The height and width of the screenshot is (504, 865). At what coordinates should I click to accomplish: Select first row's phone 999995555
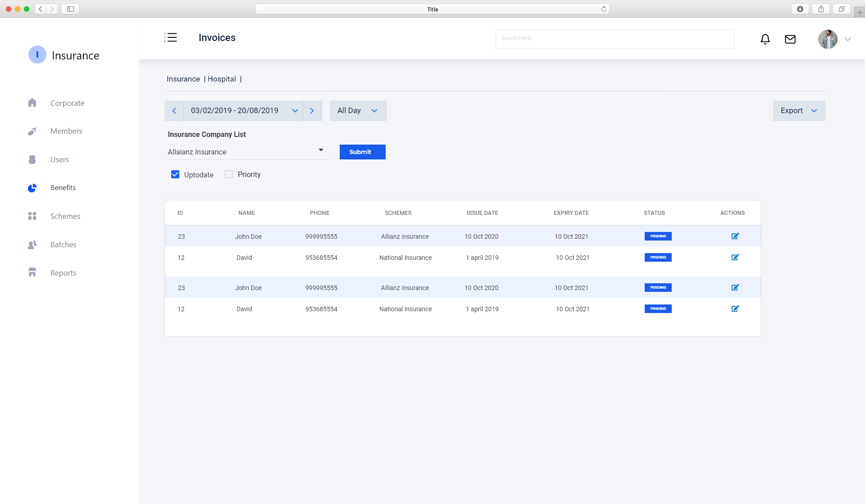[321, 236]
